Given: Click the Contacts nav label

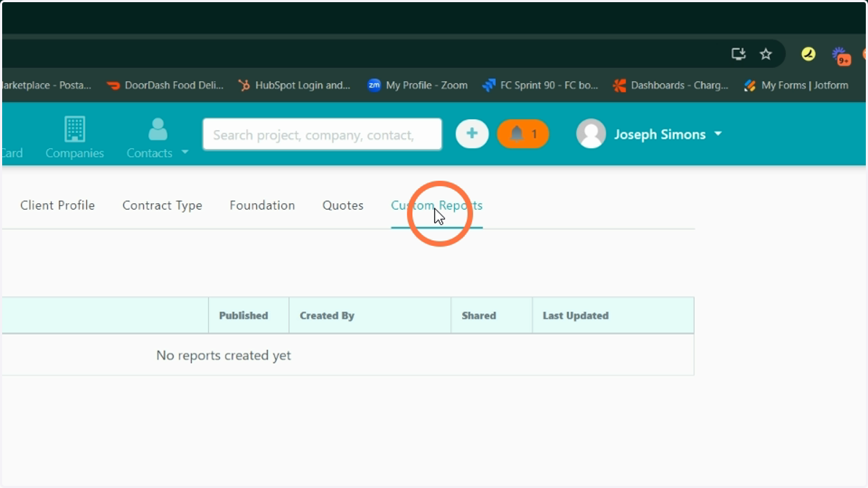Looking at the screenshot, I should [150, 153].
